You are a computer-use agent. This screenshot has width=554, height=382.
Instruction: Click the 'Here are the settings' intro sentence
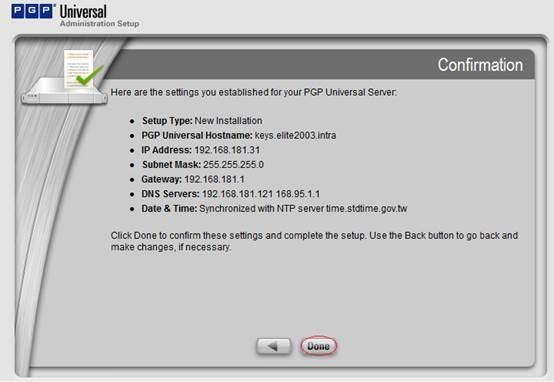[x=254, y=92]
